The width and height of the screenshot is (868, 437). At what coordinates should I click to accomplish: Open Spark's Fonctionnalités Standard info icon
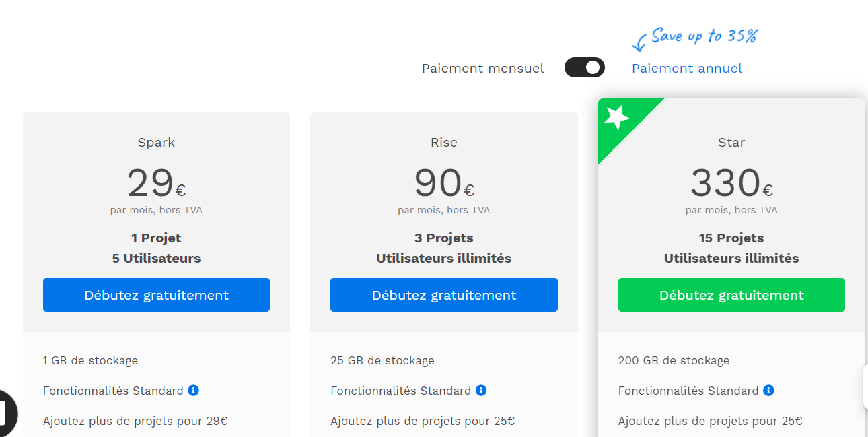(x=193, y=391)
